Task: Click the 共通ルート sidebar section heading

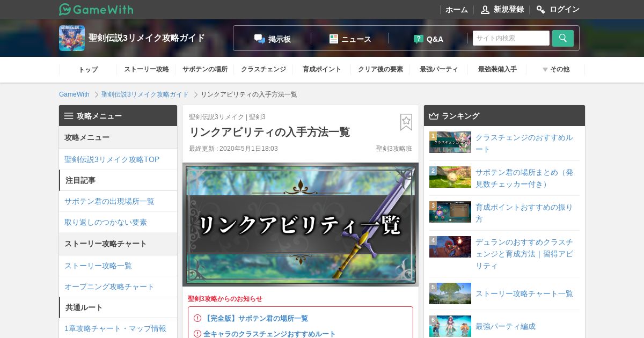Action: [84, 307]
